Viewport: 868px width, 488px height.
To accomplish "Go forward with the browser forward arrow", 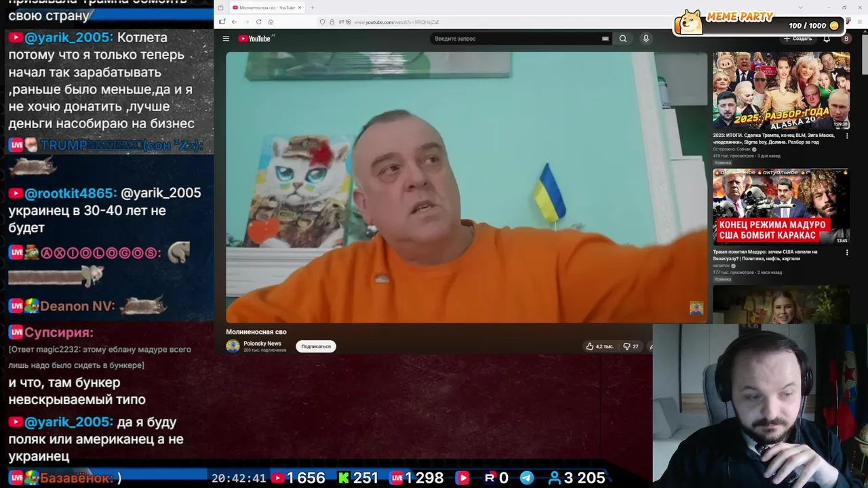I will point(246,22).
